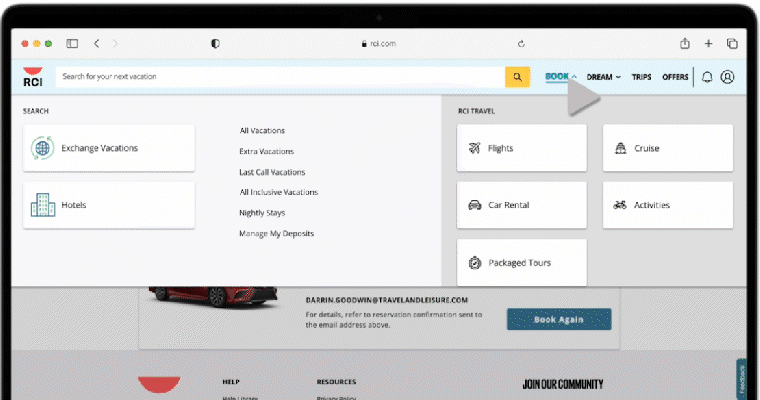Select All Inclusive Vacations
760x400 pixels.
[x=279, y=192]
